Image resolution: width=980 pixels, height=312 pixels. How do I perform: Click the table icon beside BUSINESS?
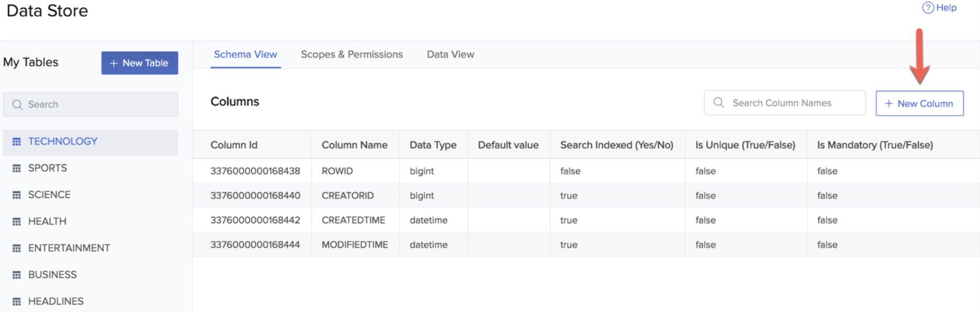(x=16, y=275)
